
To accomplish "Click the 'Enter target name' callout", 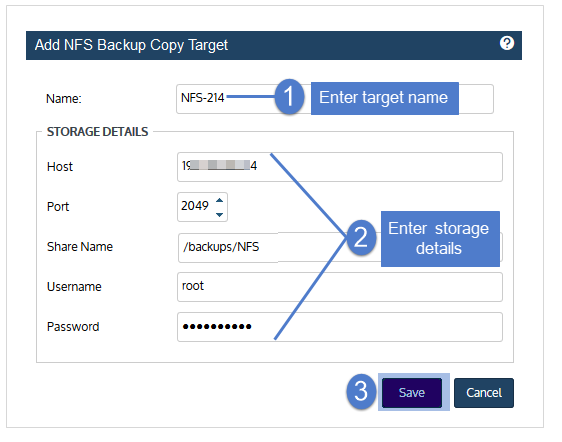I will coord(385,98).
